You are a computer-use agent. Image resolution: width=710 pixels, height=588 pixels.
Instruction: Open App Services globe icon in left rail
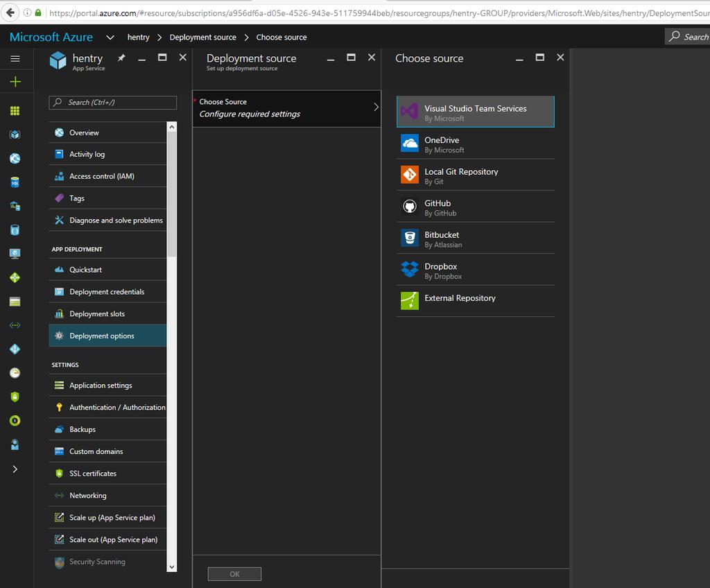[15, 158]
